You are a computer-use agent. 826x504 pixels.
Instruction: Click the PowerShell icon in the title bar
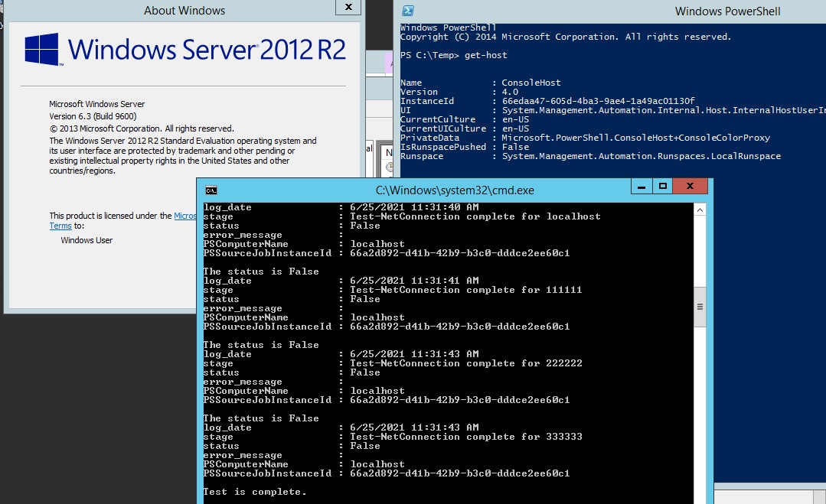pyautogui.click(x=408, y=11)
